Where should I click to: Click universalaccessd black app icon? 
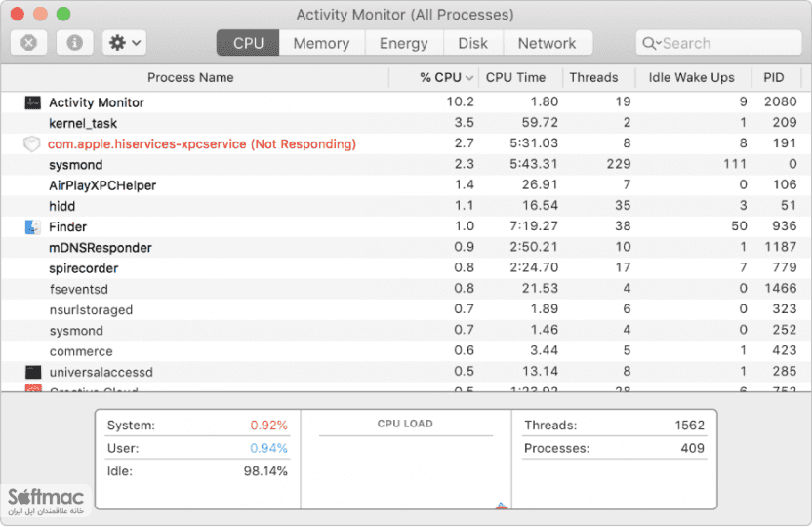click(x=33, y=372)
